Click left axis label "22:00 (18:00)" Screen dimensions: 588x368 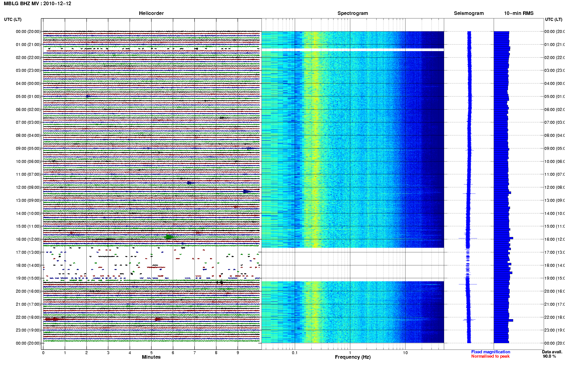click(28, 317)
